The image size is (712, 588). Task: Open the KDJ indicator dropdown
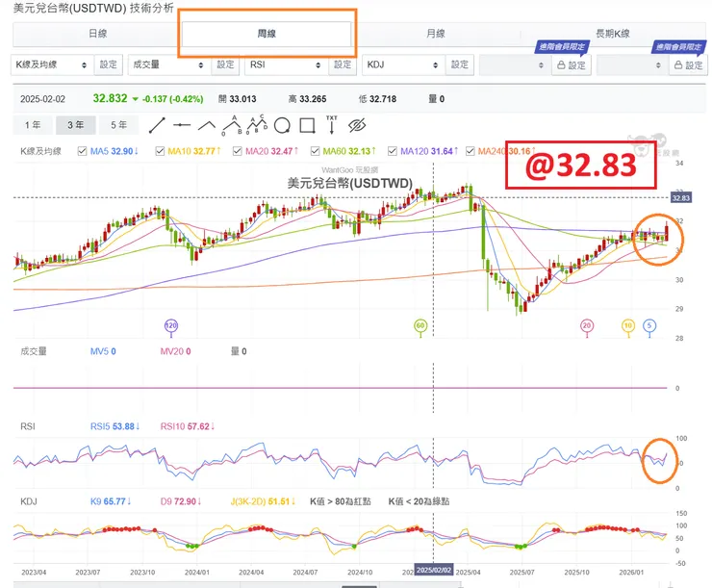(x=403, y=64)
